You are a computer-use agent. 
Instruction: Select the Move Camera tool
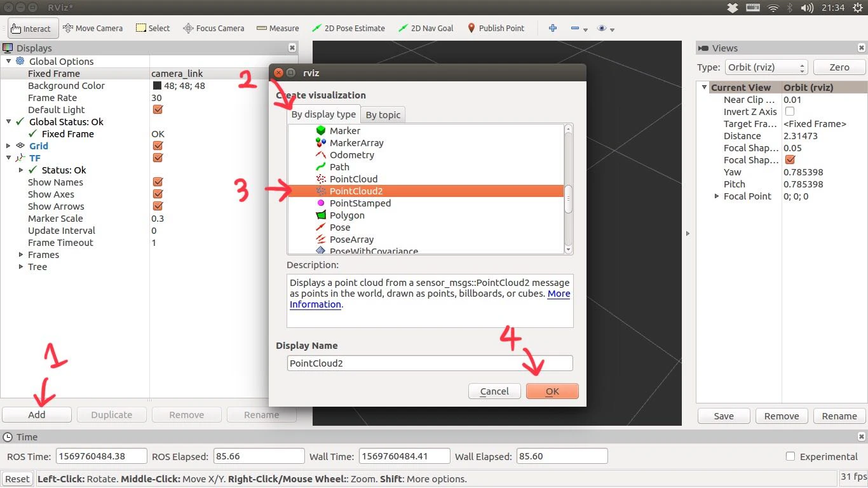[x=93, y=29]
